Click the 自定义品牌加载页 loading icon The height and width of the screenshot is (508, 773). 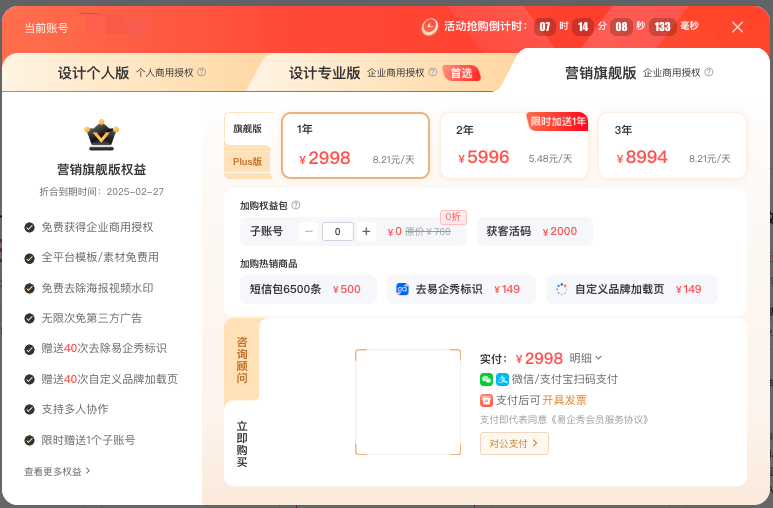tap(562, 289)
